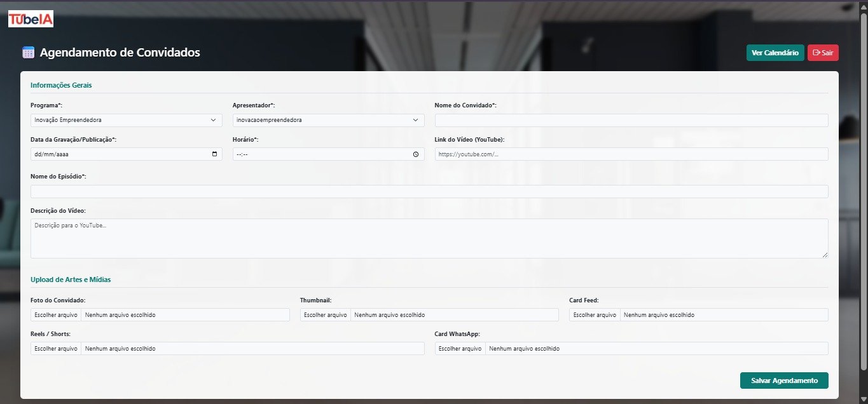Click the TubeIA logo
868x404 pixels.
coord(31,19)
